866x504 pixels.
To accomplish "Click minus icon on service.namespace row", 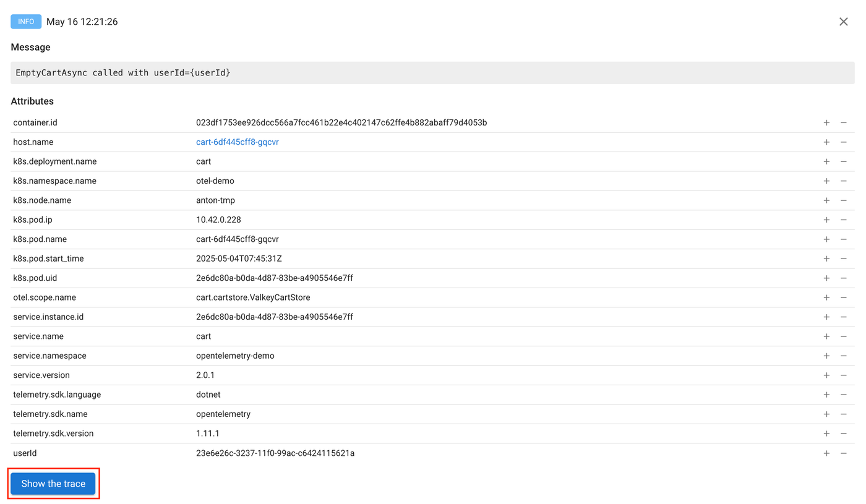I will pos(843,356).
